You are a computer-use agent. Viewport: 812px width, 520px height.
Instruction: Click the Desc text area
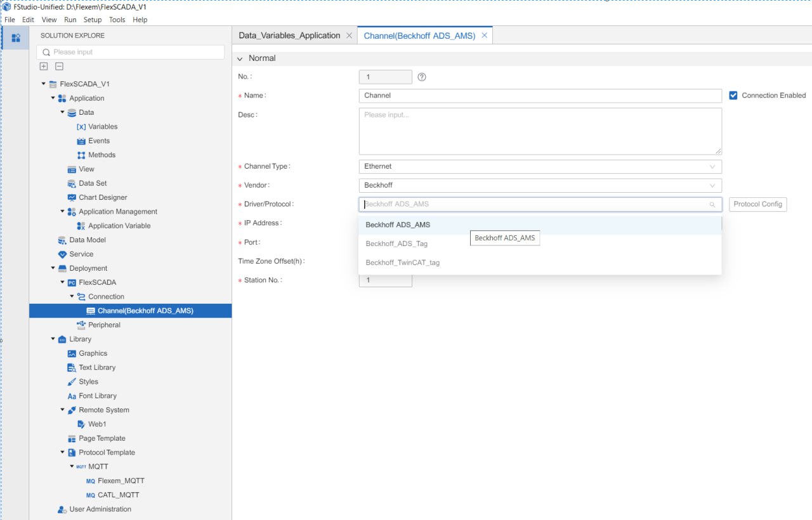pyautogui.click(x=540, y=131)
